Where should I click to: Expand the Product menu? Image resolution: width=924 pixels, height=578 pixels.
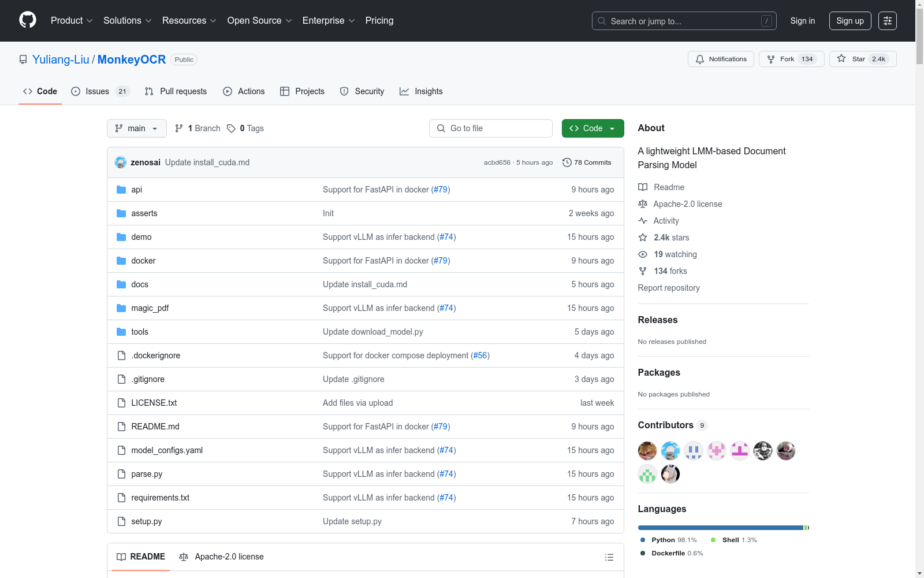pos(72,20)
